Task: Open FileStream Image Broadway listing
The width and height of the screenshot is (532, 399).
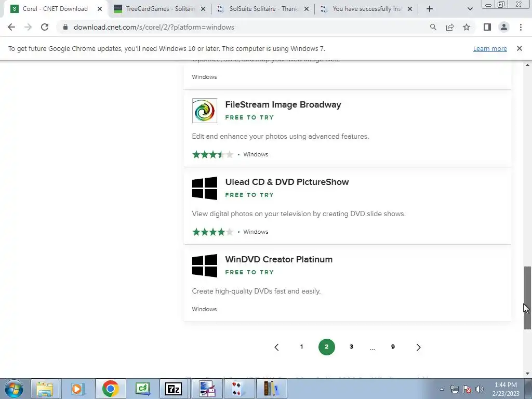Action: (x=283, y=104)
